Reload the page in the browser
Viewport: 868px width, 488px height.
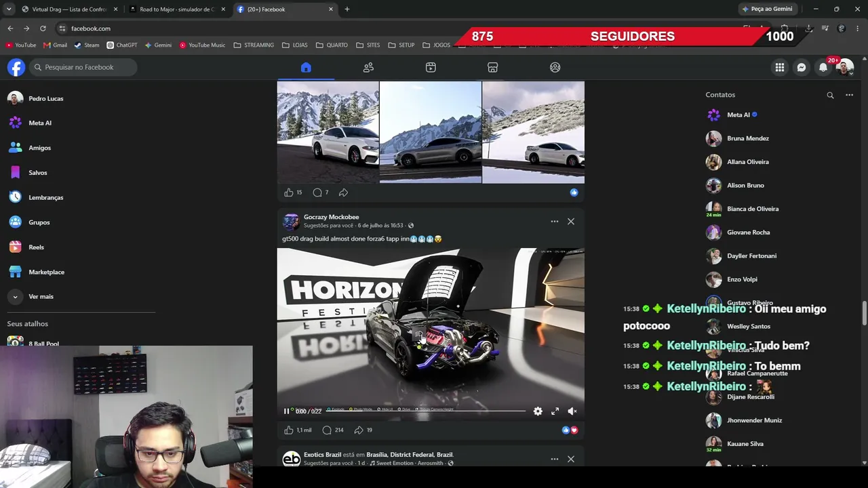click(x=43, y=28)
